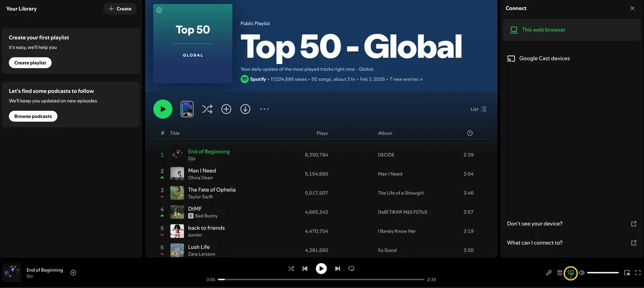This screenshot has height=288, width=644.
Task: Open What can I connect to link
Action: pos(572,243)
